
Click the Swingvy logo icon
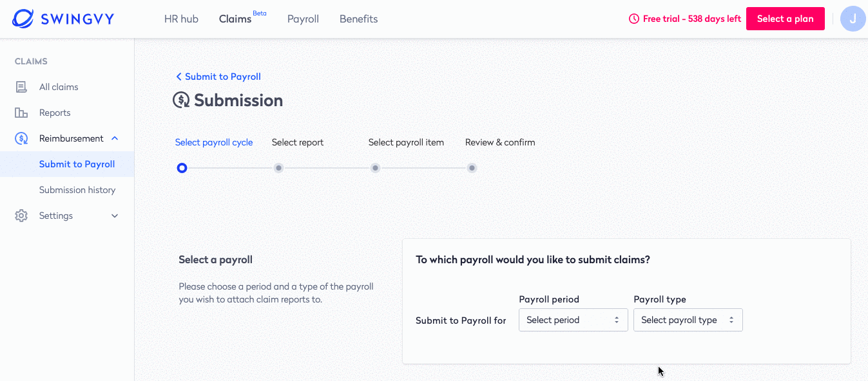pyautogui.click(x=23, y=19)
